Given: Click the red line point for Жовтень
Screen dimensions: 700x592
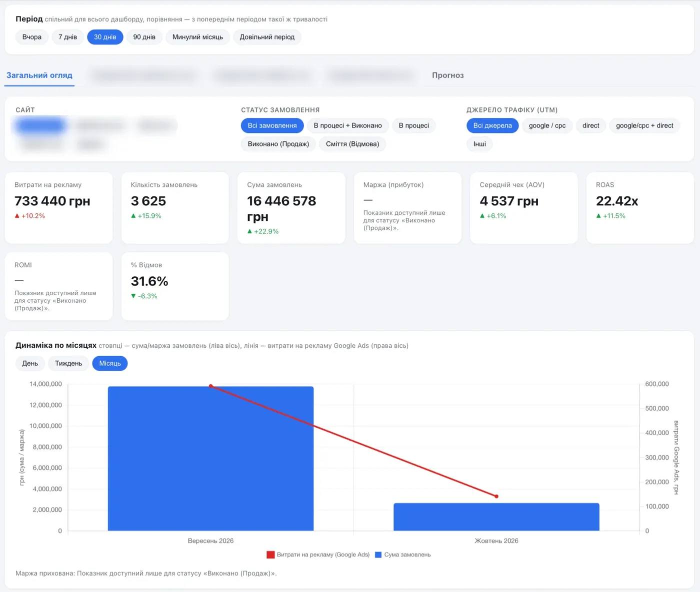Looking at the screenshot, I should pos(496,497).
